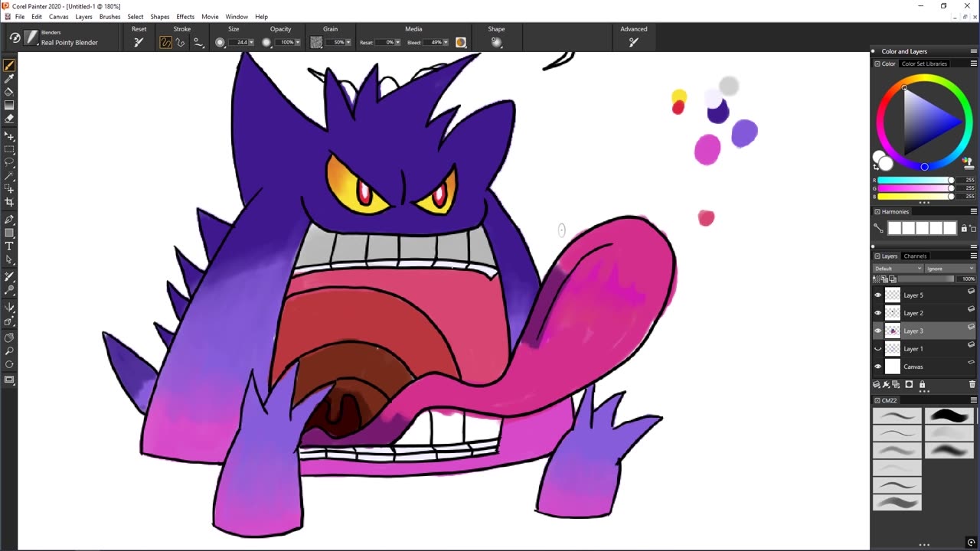Screen dimensions: 980x551
Task: Toggle the Layers panel checkbox
Action: 877,256
